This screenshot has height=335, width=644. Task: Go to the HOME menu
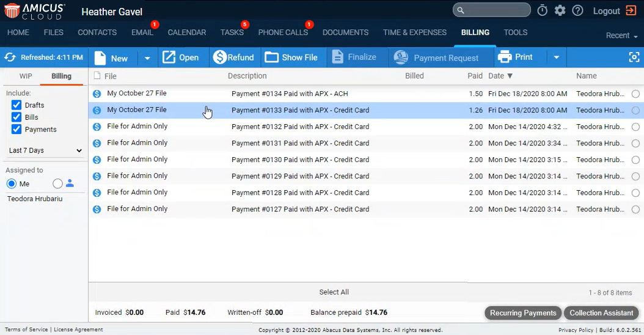18,32
